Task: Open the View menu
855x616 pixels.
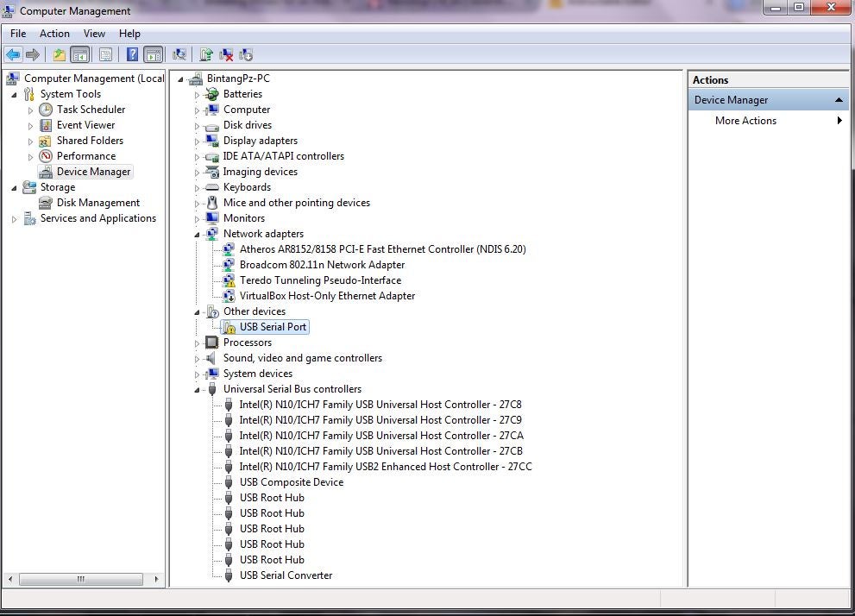Action: coord(94,34)
